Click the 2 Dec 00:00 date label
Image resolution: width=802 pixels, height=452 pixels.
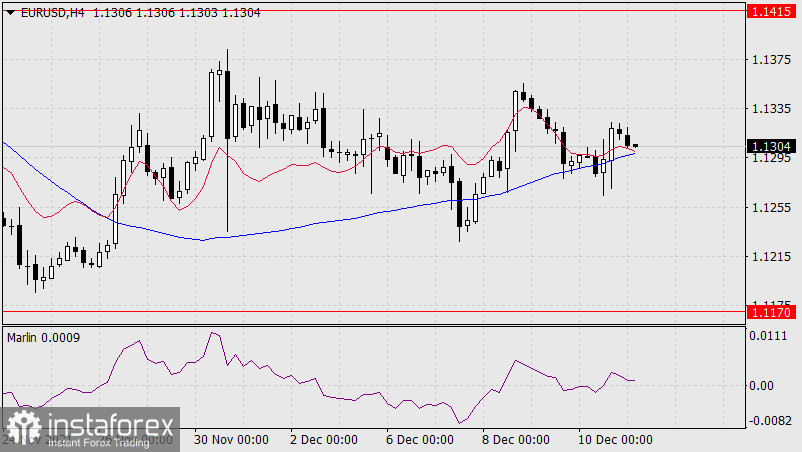[322, 439]
